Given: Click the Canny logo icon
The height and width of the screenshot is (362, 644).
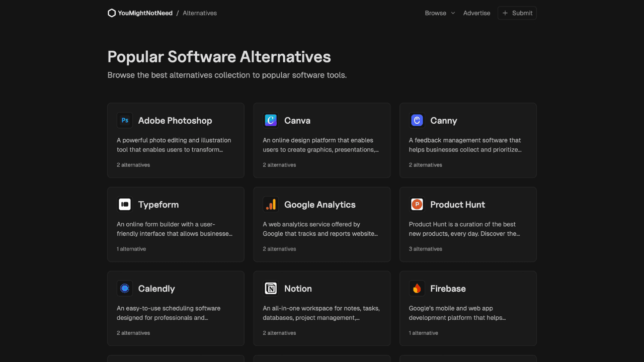Looking at the screenshot, I should tap(417, 121).
